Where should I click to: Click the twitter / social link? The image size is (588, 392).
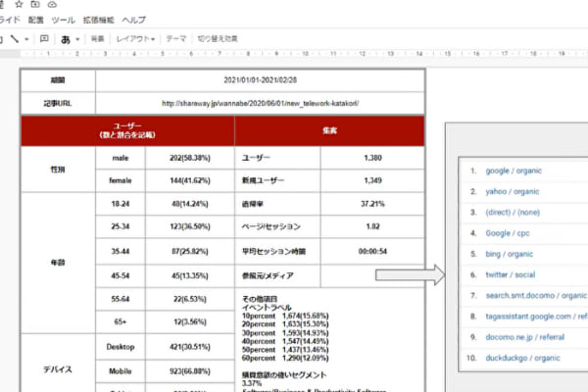[510, 274]
